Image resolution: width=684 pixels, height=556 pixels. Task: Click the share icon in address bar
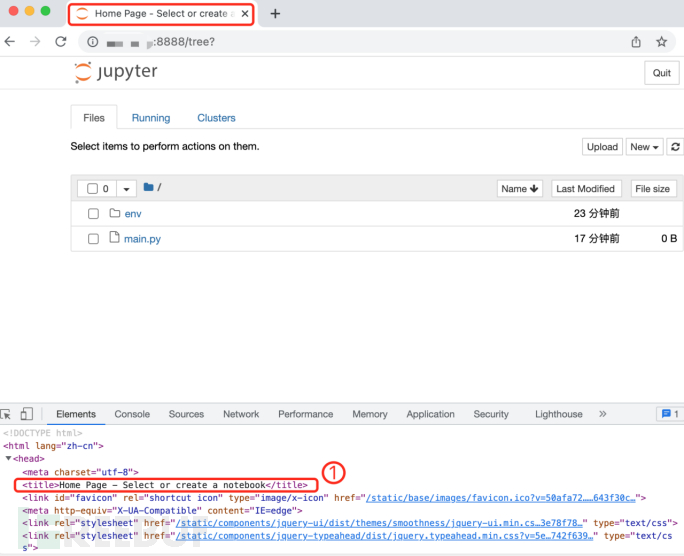pyautogui.click(x=636, y=42)
